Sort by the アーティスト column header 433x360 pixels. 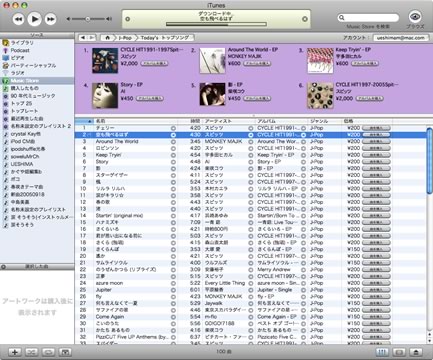click(230, 121)
